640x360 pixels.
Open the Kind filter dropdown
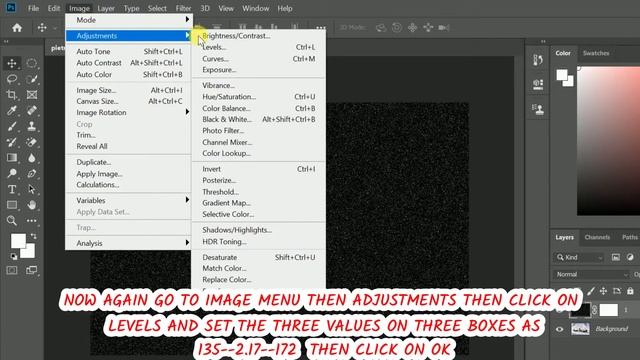[580, 257]
